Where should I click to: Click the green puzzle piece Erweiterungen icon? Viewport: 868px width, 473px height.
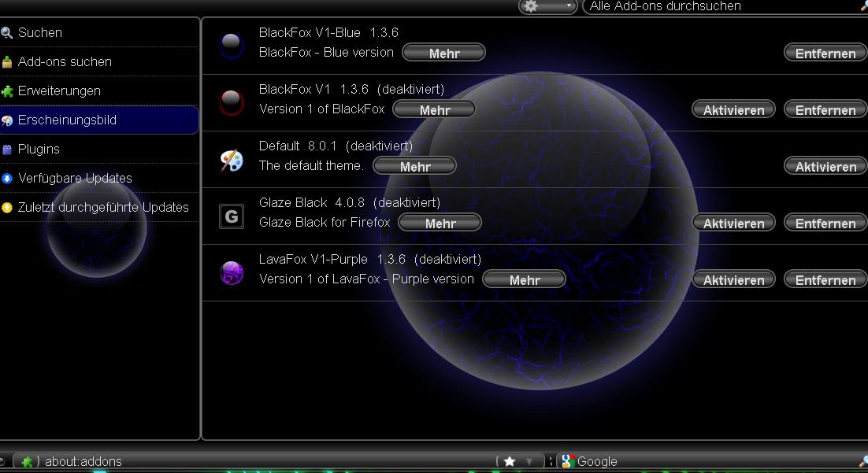point(6,91)
